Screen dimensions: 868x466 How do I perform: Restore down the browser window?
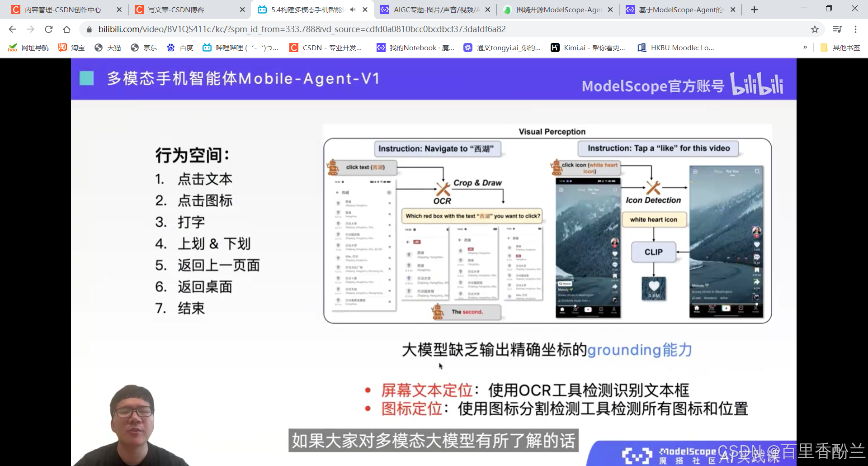coord(829,9)
